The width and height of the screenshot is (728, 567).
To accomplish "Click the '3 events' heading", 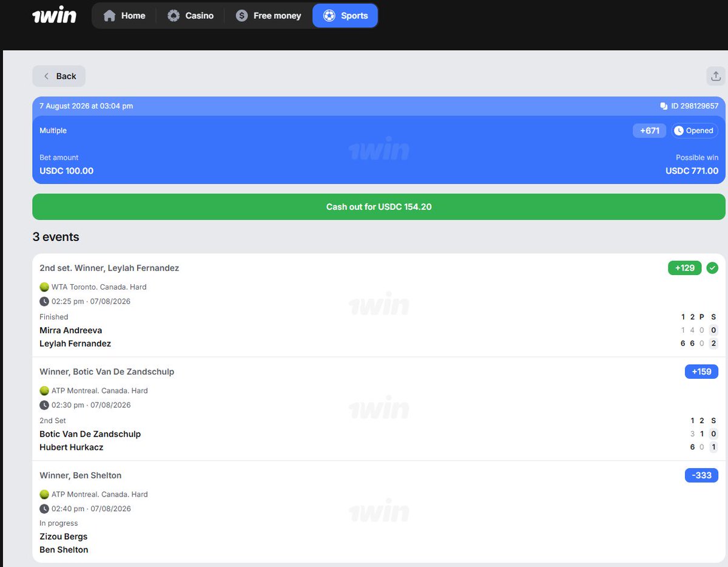I will (x=56, y=237).
